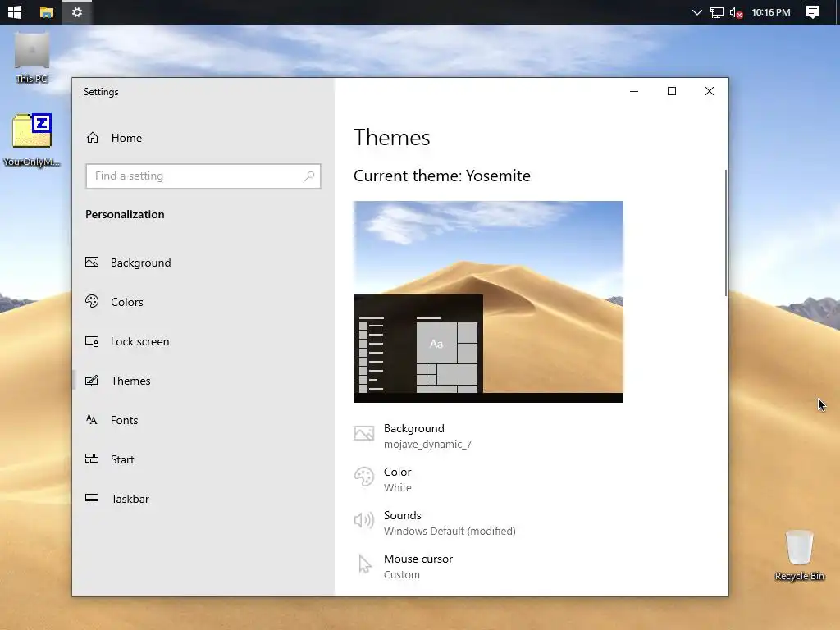The height and width of the screenshot is (630, 840).
Task: Click the Start tiles sidebar icon
Action: 92,459
